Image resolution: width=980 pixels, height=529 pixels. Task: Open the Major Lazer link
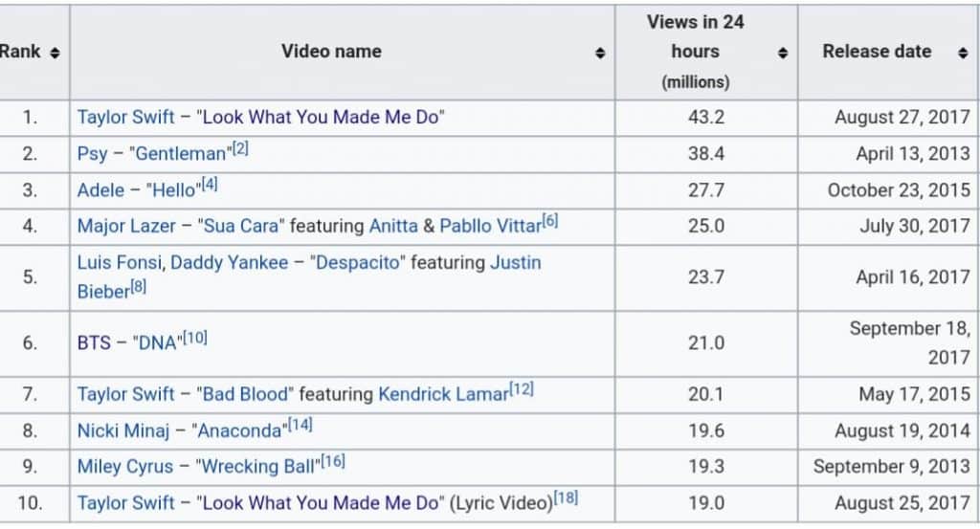click(126, 227)
